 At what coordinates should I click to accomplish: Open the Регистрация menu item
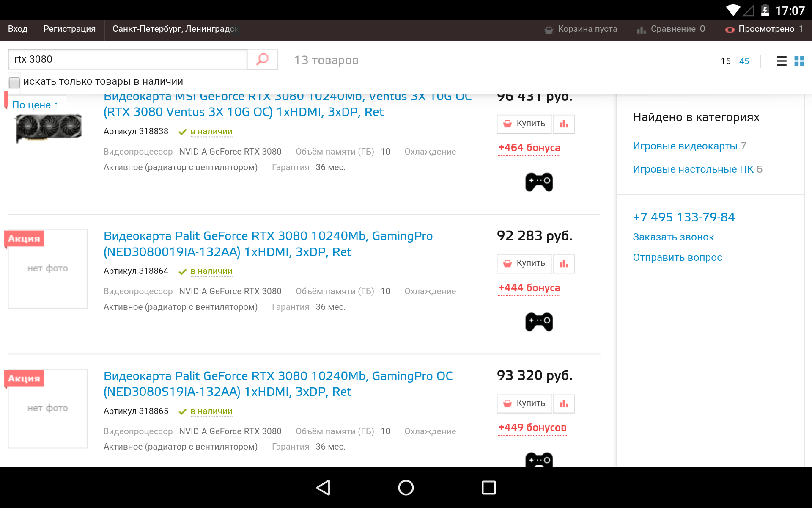pos(69,29)
